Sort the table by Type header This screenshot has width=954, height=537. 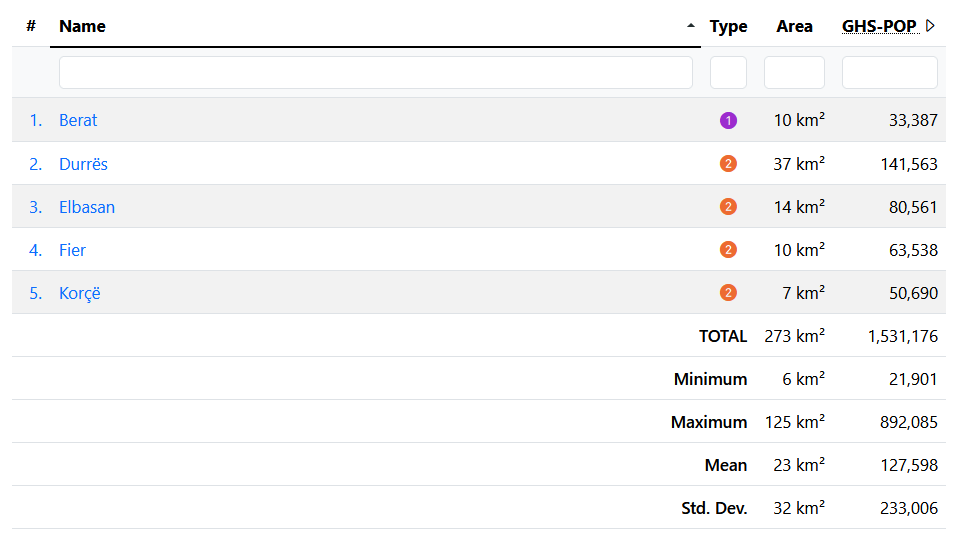(x=728, y=26)
